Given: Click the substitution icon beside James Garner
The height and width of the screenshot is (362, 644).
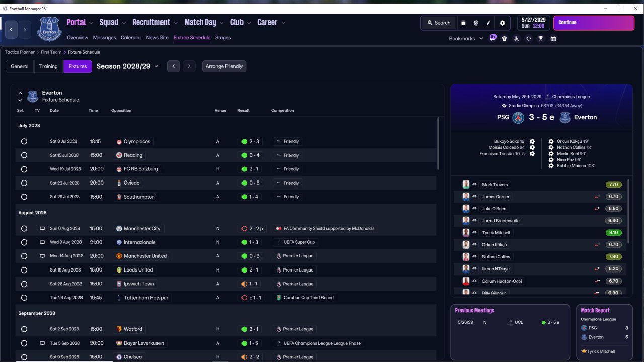Looking at the screenshot, I should [x=597, y=197].
